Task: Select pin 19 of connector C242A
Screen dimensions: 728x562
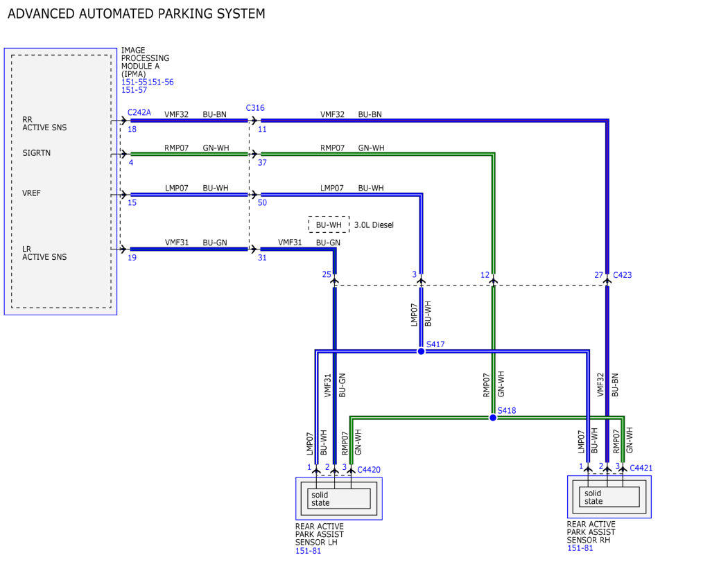Action: [x=132, y=258]
